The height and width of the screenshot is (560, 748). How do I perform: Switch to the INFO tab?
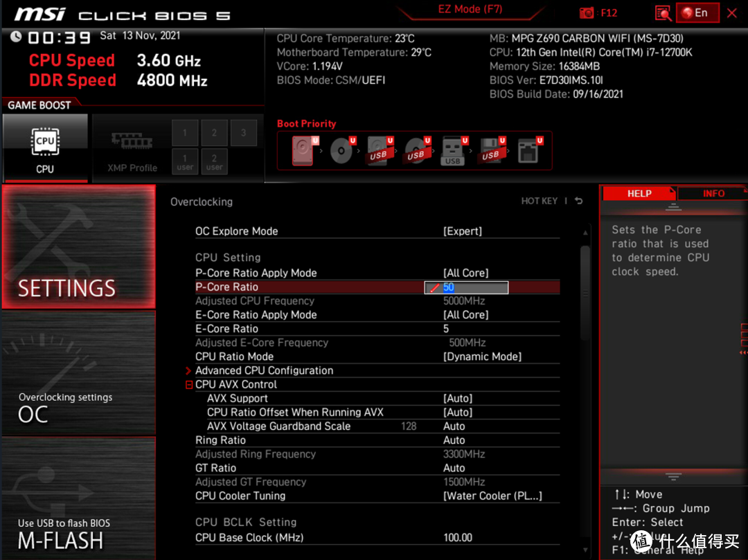point(713,194)
